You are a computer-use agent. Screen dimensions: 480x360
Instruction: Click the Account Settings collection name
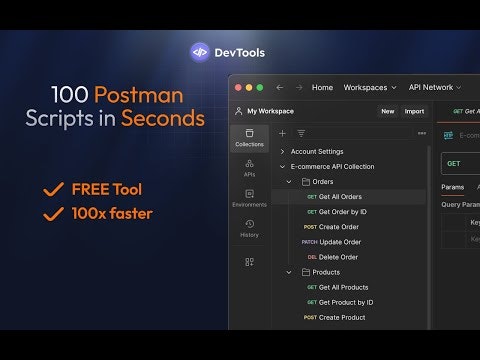tap(317, 152)
